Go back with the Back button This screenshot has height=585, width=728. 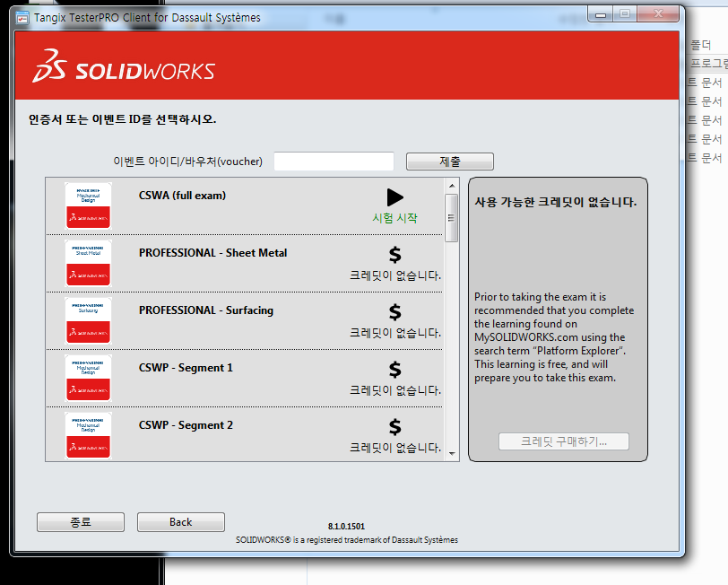(x=180, y=522)
